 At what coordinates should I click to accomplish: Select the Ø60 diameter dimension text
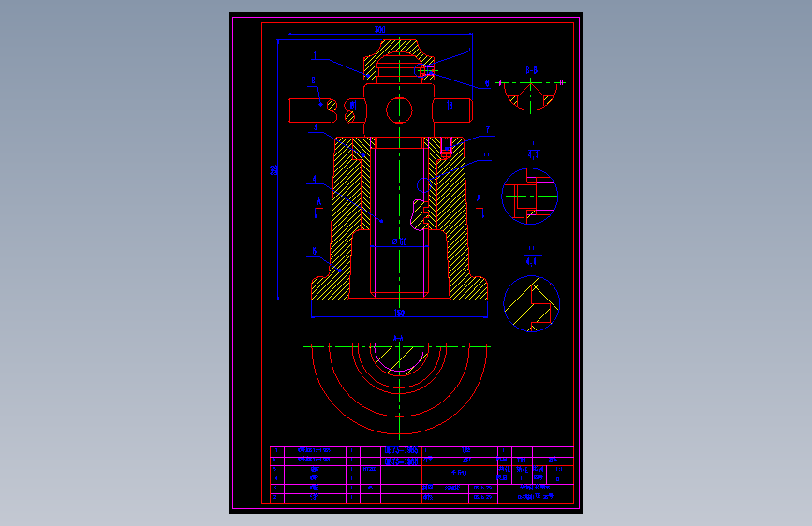coord(400,241)
